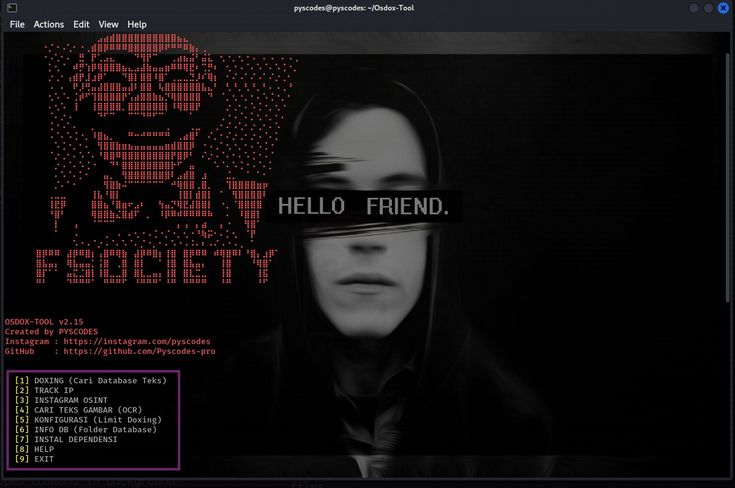This screenshot has width=735, height=488.
Task: Click the INSTAL DEPENDENSI option
Action: coord(75,439)
